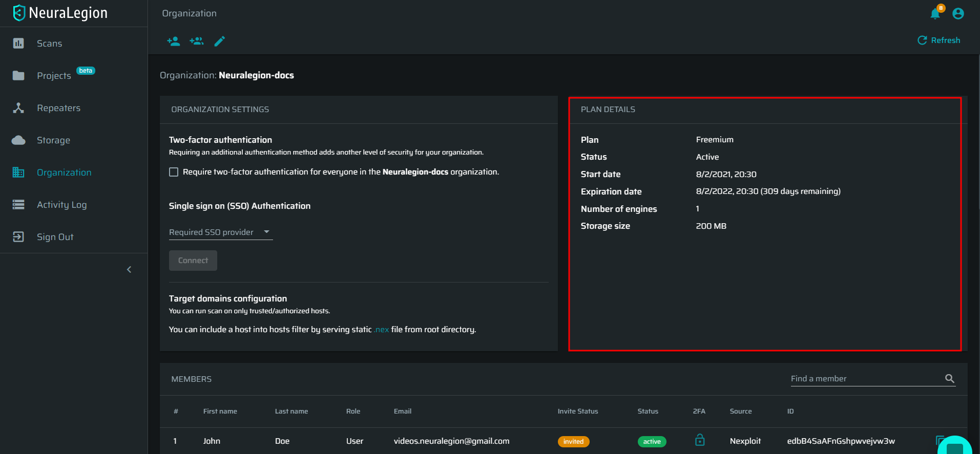Click the Organization page title
Screen dimensions: 980x454
click(189, 13)
